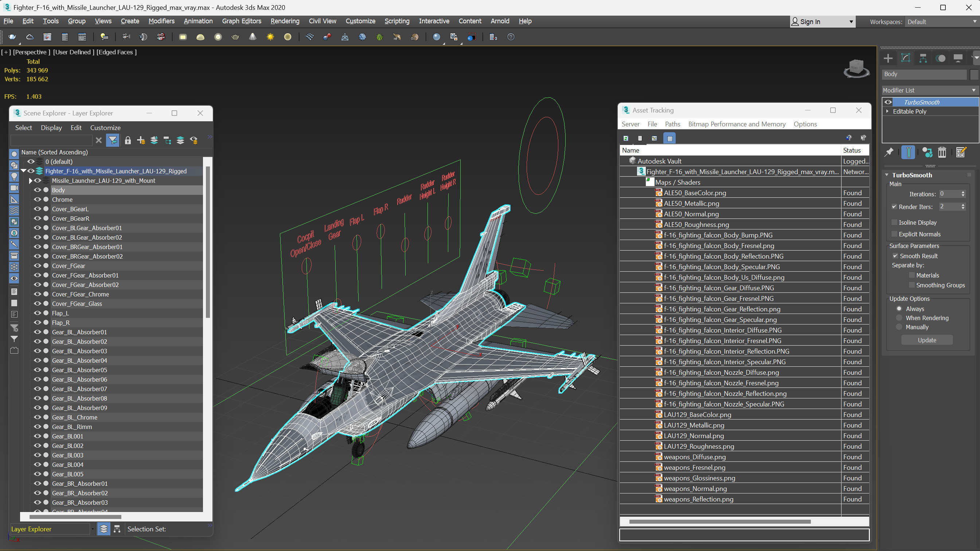Click the Remove Modifier trash icon
The image size is (980, 551).
[942, 153]
